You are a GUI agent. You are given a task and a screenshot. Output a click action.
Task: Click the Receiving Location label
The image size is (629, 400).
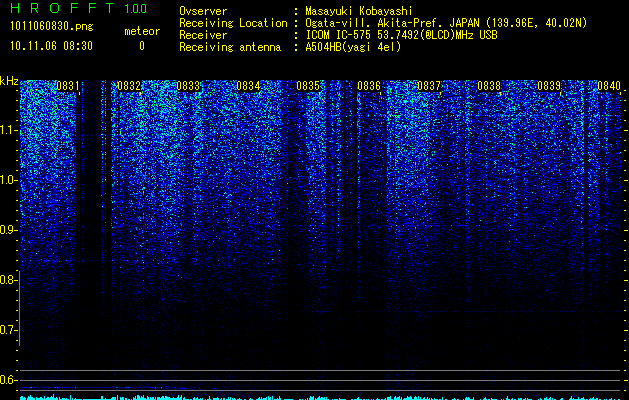(233, 23)
